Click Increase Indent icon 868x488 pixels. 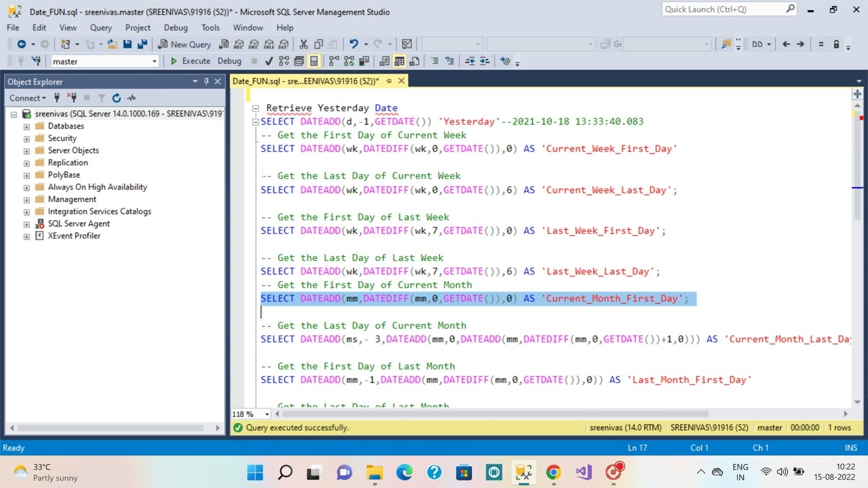tap(485, 61)
